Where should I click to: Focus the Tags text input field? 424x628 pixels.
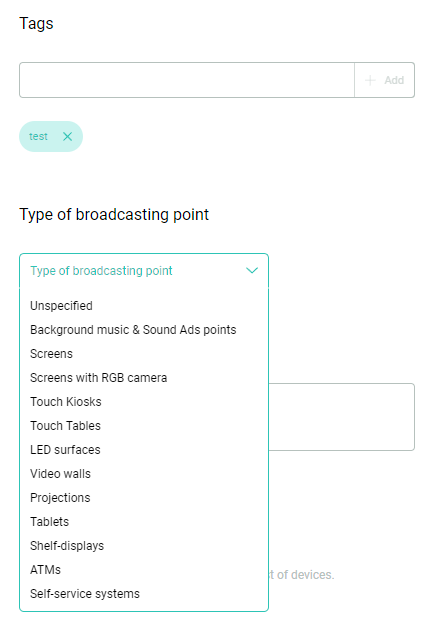187,80
